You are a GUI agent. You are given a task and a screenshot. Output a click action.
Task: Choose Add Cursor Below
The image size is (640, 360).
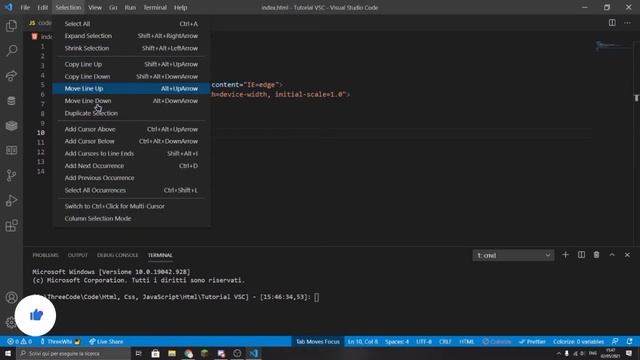tap(131, 141)
